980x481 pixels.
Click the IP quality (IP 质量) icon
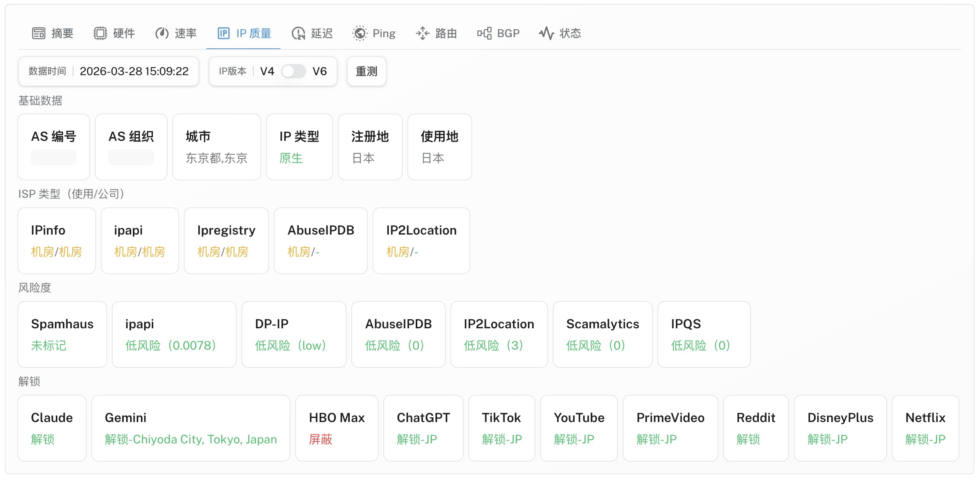[223, 33]
